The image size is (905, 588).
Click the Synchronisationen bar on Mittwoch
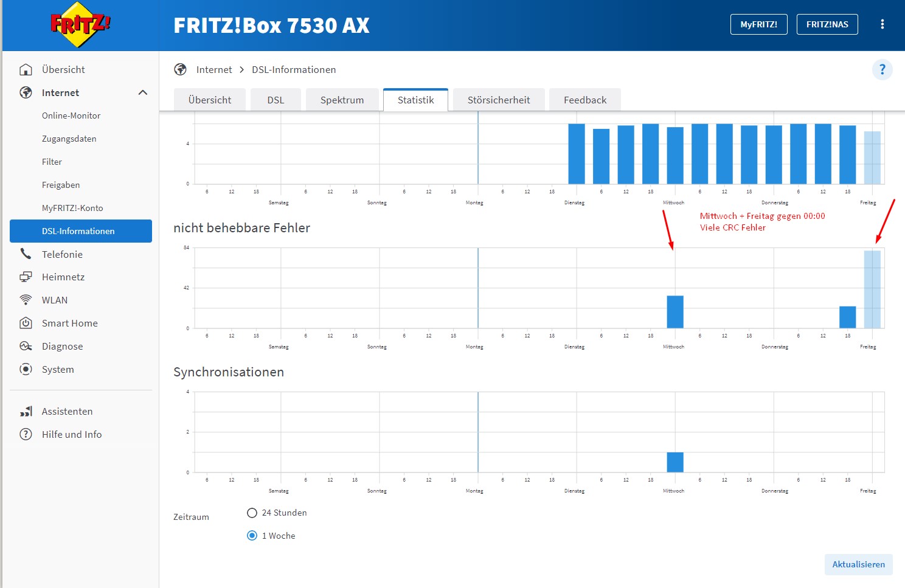click(675, 462)
